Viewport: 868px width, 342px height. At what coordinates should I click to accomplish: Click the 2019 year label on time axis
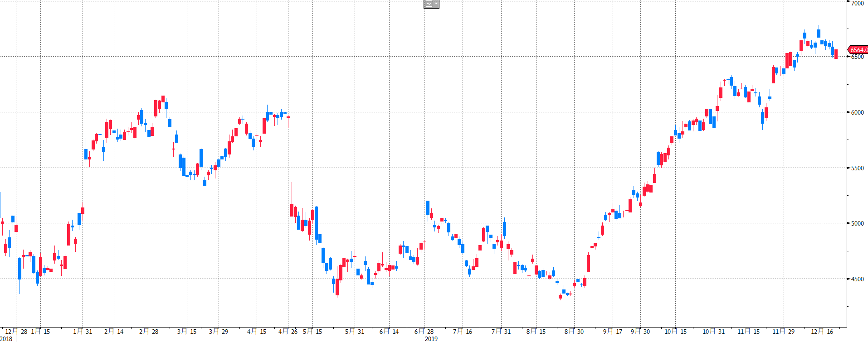(431, 338)
